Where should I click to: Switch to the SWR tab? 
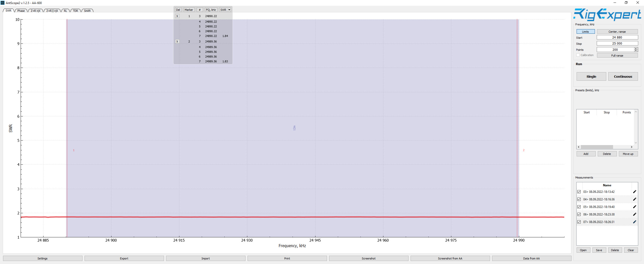point(8,11)
